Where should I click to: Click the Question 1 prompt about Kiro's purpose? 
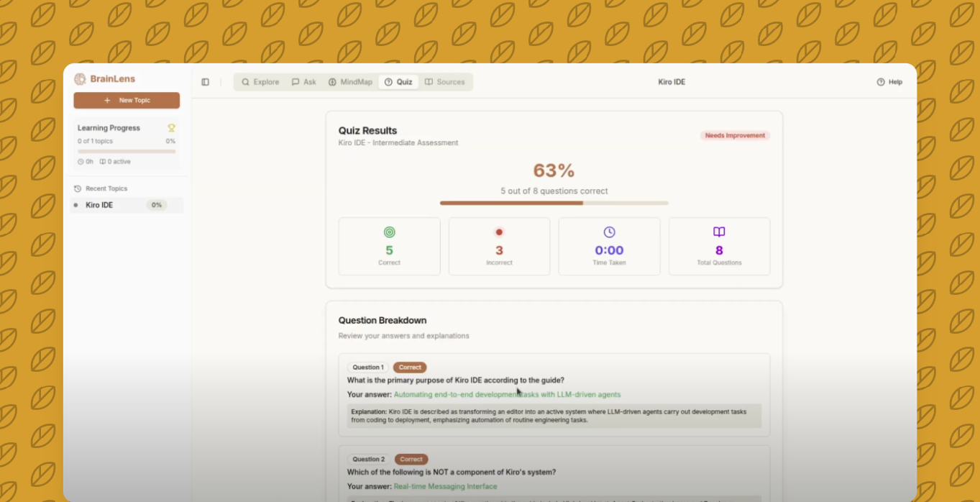456,380
